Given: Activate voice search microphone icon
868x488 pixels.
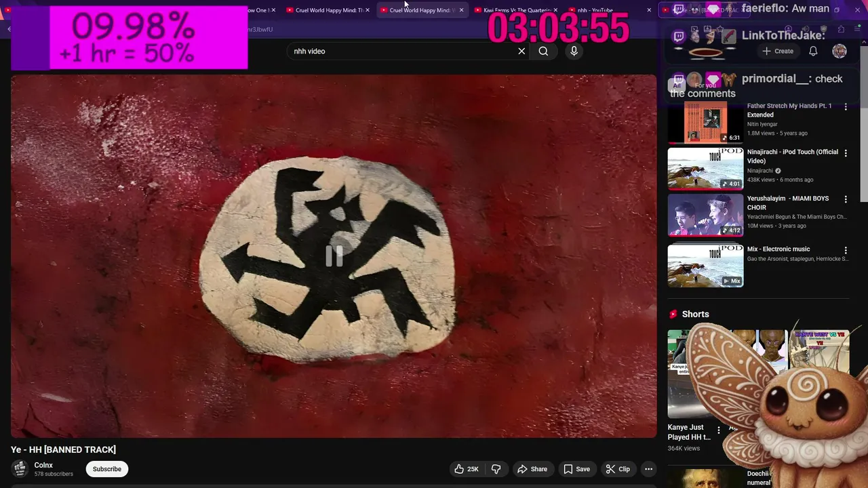Looking at the screenshot, I should click(x=574, y=51).
